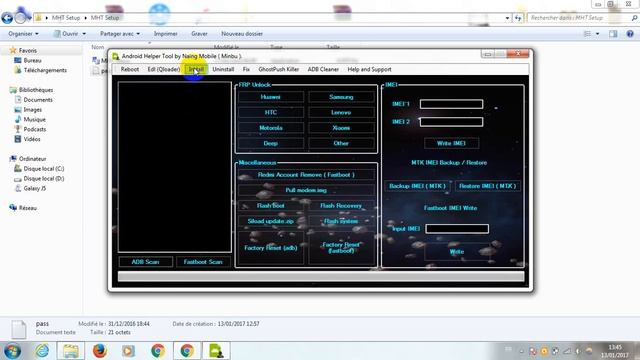Open the view options dropdown in Explorer

click(x=598, y=34)
